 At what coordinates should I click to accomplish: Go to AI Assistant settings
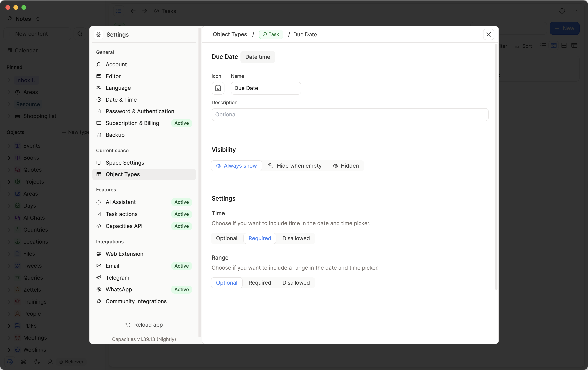tap(121, 202)
